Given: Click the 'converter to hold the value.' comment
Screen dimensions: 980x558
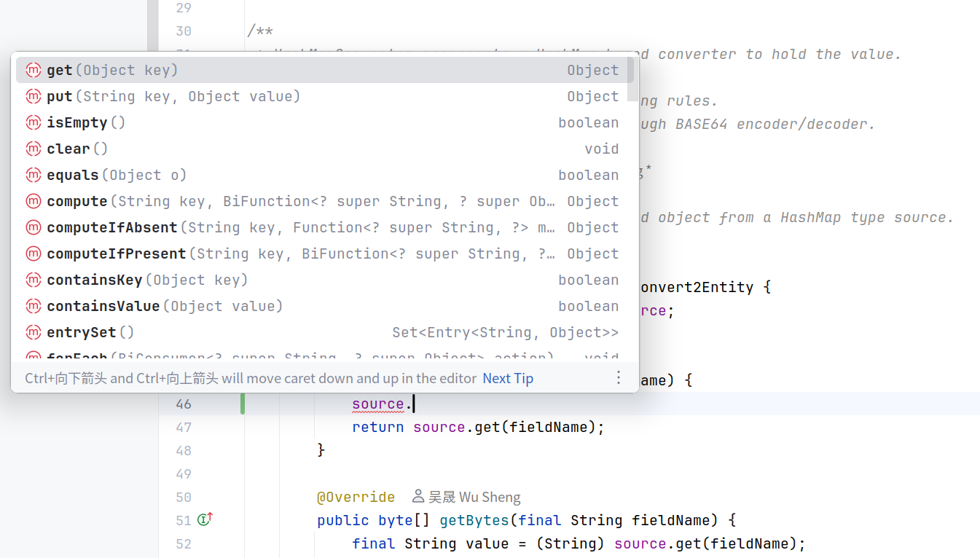Looking at the screenshot, I should tap(780, 55).
